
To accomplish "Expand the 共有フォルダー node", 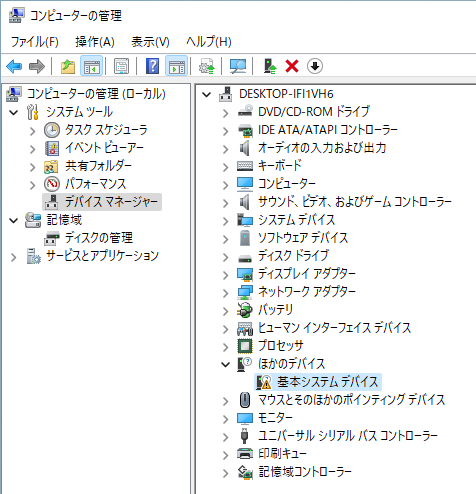I will 32,167.
